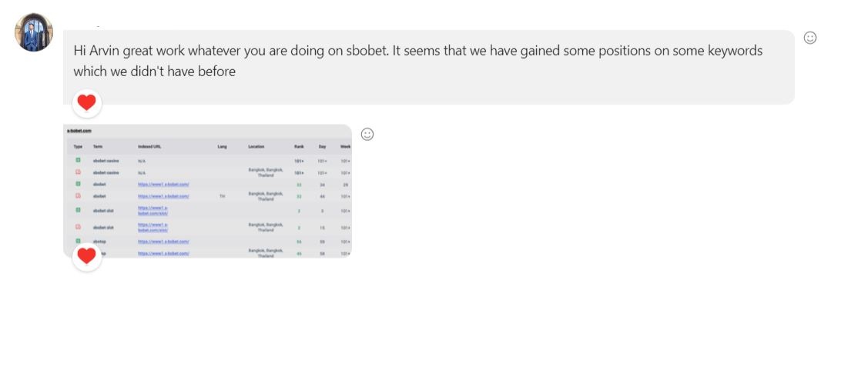Click the green type icon for sbobet slot
The width and height of the screenshot is (868, 380).
(78, 209)
